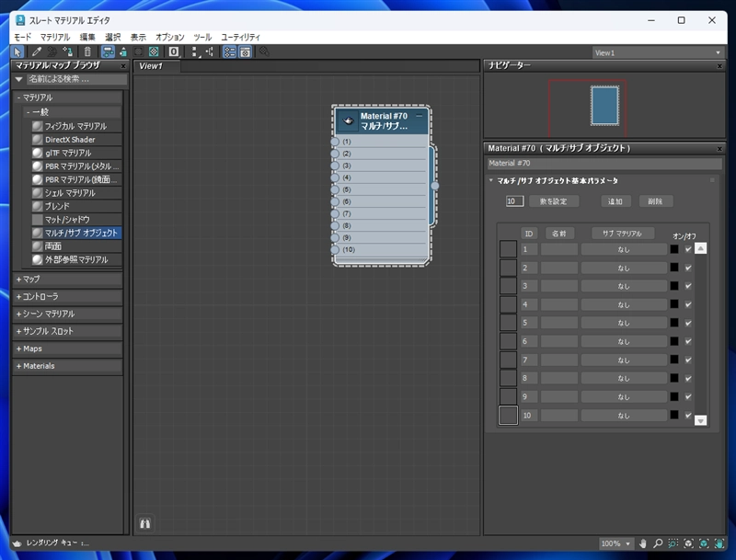Click the Assign Material to Selection icon
This screenshot has height=560, width=736.
67,51
